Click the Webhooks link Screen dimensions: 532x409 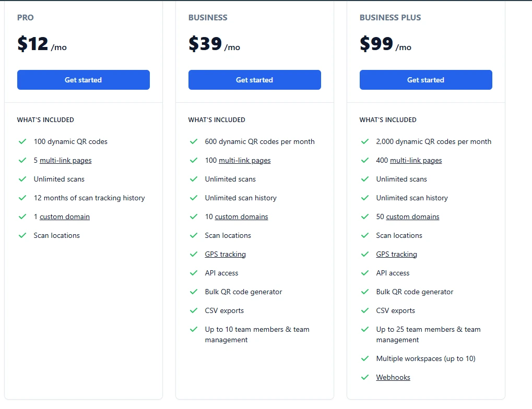[393, 378]
